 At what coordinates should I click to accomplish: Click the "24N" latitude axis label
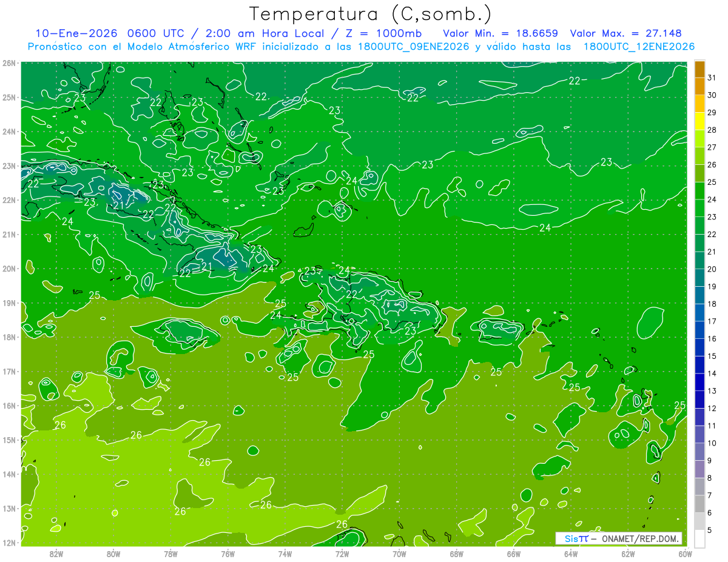[8, 132]
